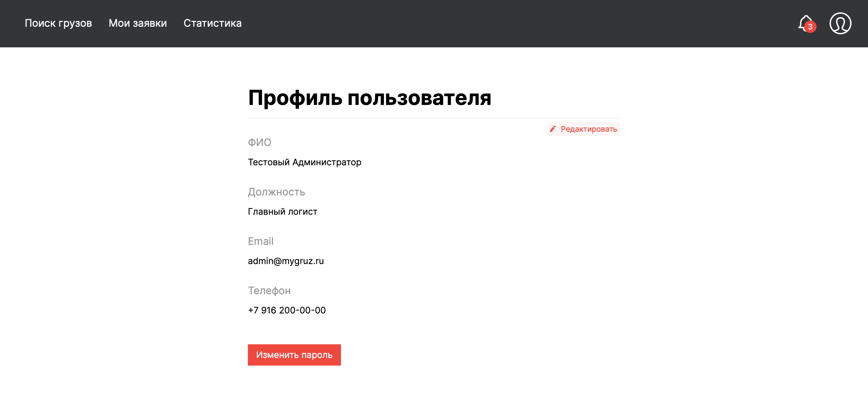
Task: Click the Должность field label
Action: tap(276, 192)
